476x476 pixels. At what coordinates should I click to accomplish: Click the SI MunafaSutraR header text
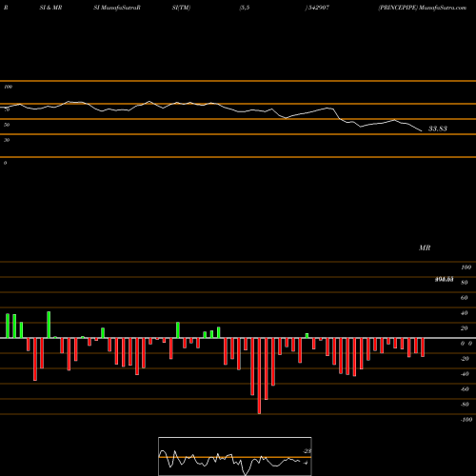pyautogui.click(x=117, y=8)
